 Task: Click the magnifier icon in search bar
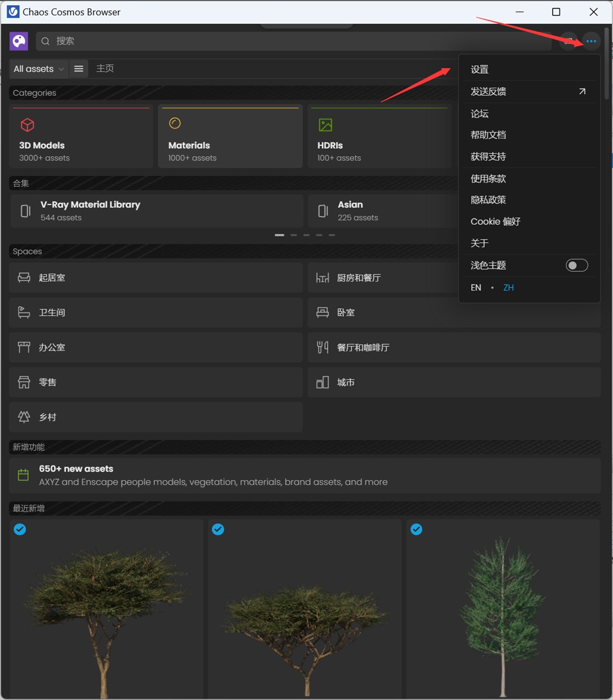45,41
